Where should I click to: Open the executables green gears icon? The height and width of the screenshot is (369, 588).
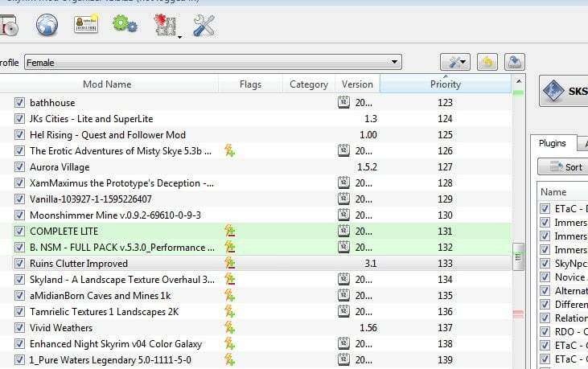click(x=125, y=24)
